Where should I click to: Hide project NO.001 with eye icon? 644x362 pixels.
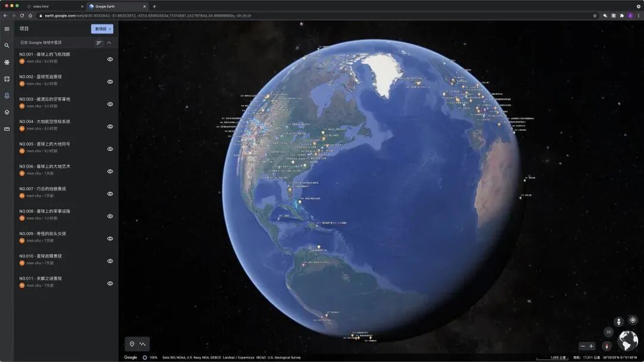(x=110, y=59)
